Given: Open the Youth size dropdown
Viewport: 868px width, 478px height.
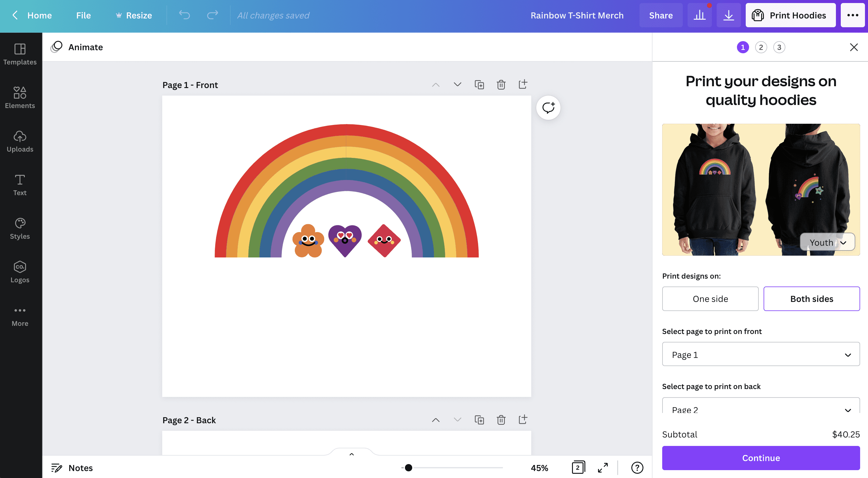Looking at the screenshot, I should [x=827, y=242].
